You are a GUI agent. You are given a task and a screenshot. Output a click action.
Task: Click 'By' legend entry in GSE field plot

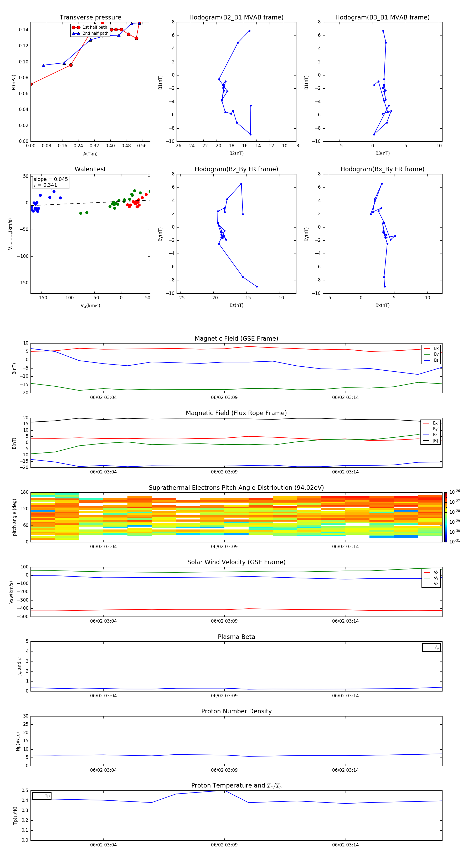coord(431,354)
